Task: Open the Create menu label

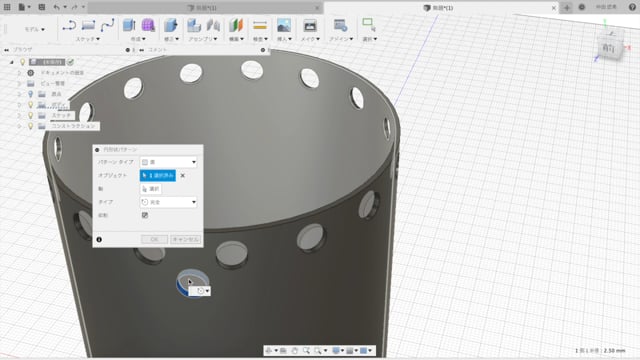Action: tap(138, 39)
